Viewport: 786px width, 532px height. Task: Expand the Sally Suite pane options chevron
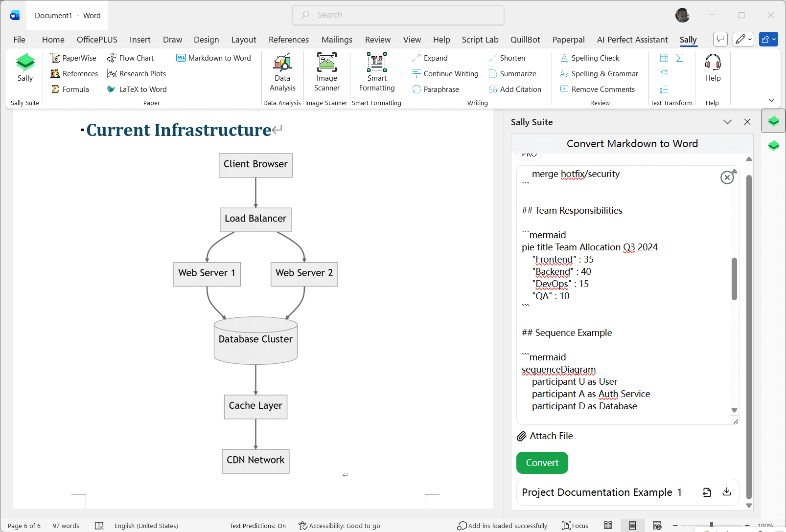pyautogui.click(x=727, y=122)
